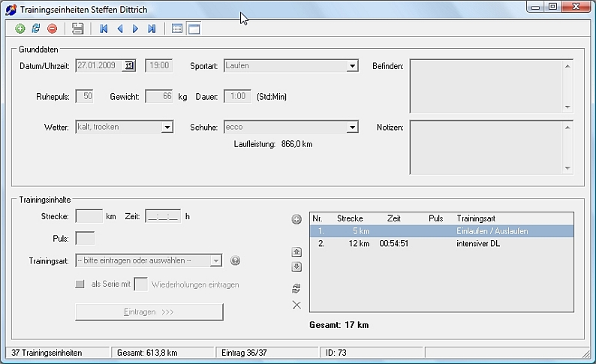The width and height of the screenshot is (596, 364).
Task: Enable the 'als Serie mit' checkbox
Action: click(80, 284)
